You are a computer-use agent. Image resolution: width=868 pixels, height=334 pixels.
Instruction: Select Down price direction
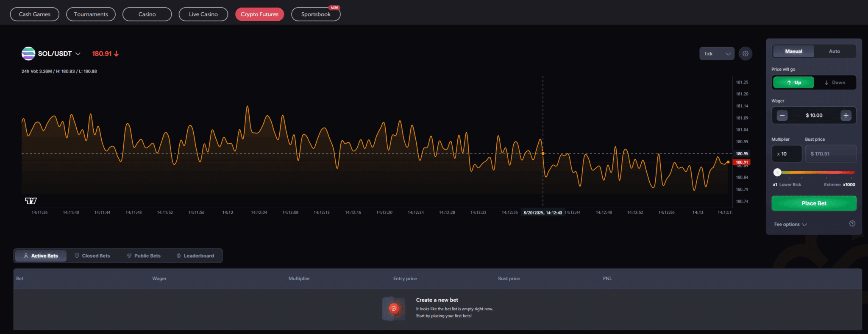pyautogui.click(x=835, y=83)
